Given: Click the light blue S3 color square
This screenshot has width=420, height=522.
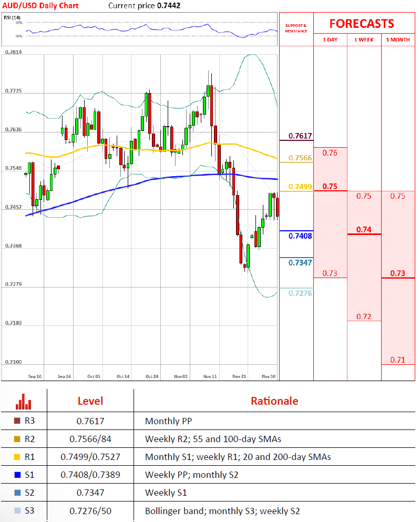Looking at the screenshot, I should point(17,510).
